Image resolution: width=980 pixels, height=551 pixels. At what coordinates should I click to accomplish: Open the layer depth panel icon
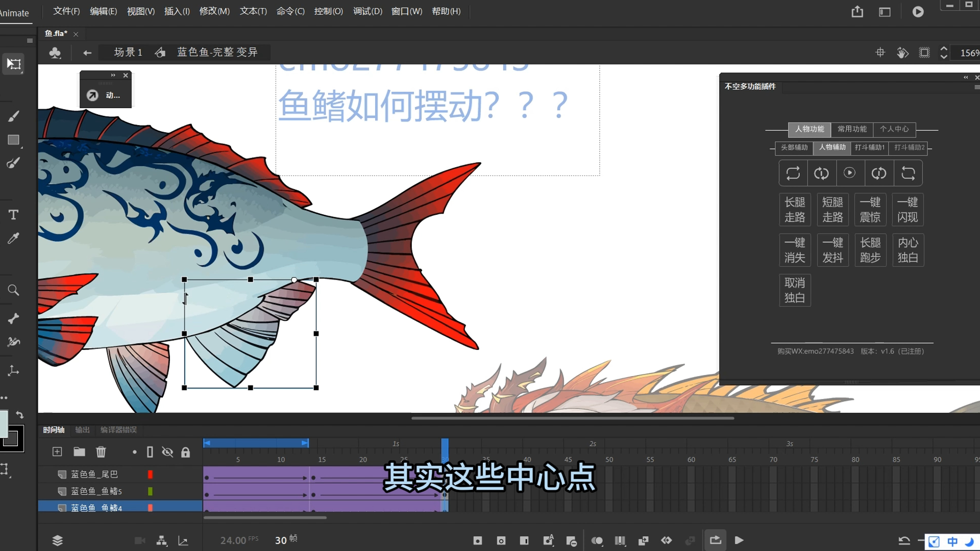coord(58,541)
